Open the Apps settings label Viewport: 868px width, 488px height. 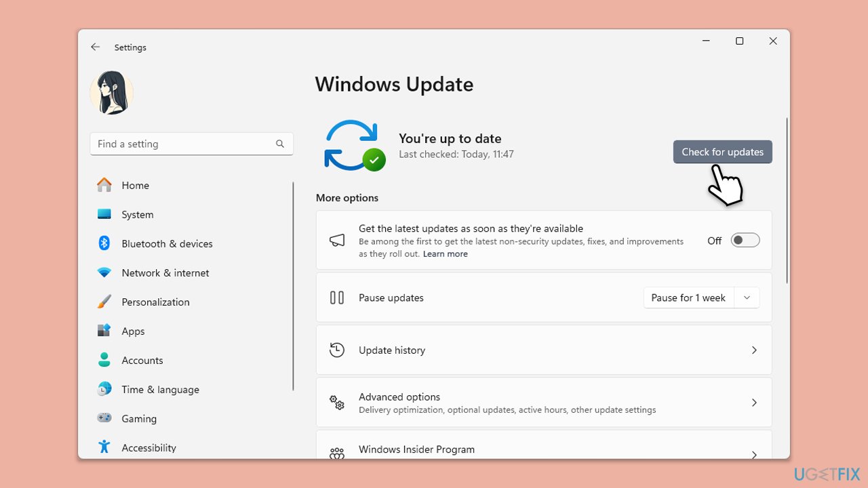(133, 331)
